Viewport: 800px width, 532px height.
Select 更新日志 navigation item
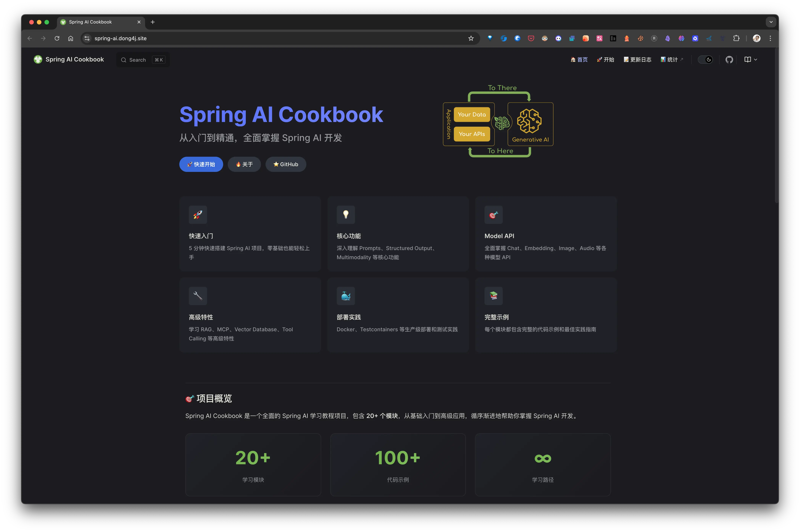click(637, 60)
